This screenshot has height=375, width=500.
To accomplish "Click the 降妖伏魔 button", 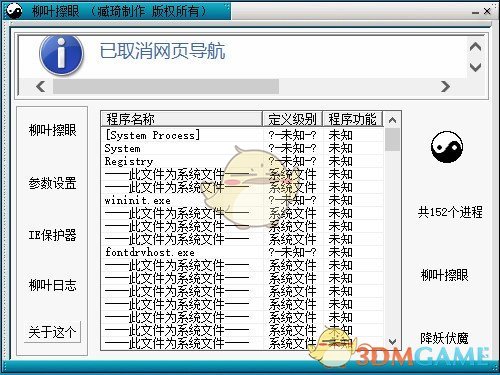I will [x=444, y=338].
